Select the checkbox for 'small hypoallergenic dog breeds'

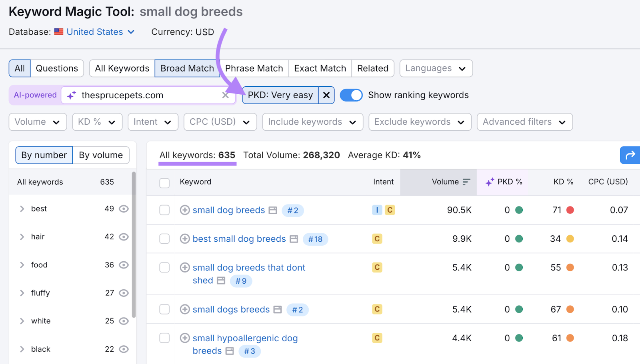coord(164,338)
